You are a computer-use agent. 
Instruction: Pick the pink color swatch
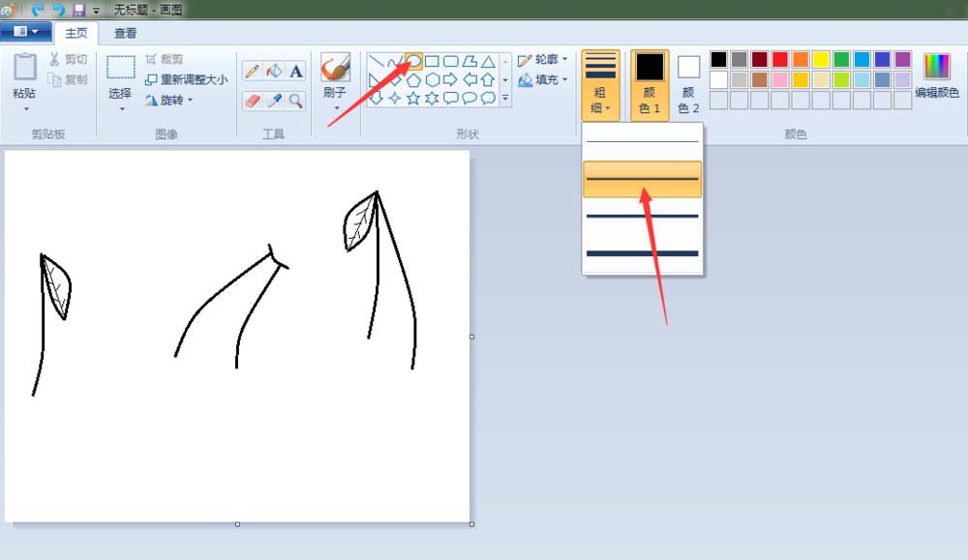(779, 79)
